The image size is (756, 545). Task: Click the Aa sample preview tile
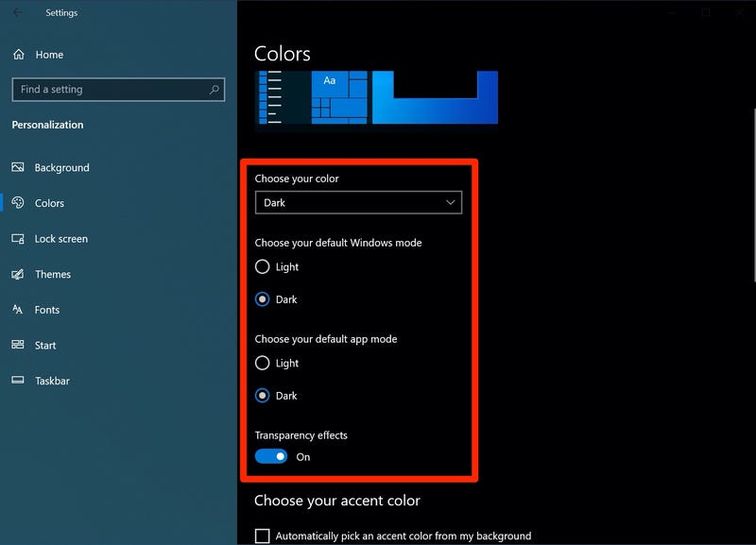(x=330, y=82)
